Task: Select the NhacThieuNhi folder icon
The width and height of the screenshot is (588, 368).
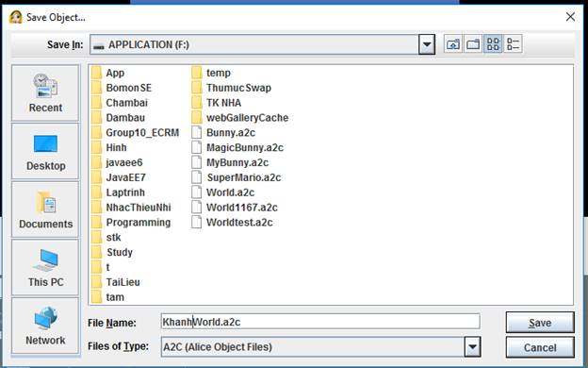Action: (97, 208)
